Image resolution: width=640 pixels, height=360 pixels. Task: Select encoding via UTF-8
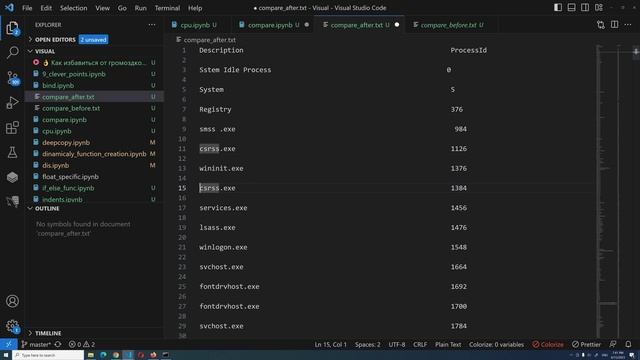pyautogui.click(x=397, y=344)
